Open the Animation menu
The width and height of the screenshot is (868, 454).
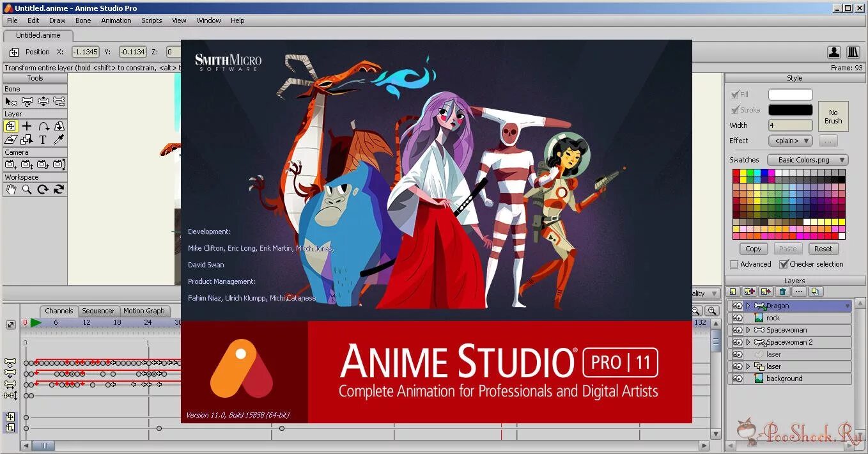(x=116, y=20)
